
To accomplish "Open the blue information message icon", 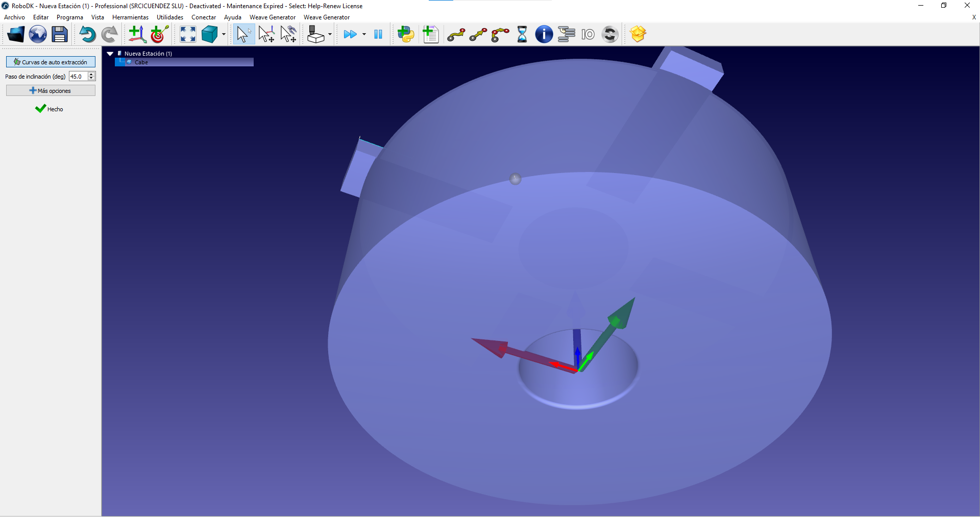I will click(x=544, y=35).
